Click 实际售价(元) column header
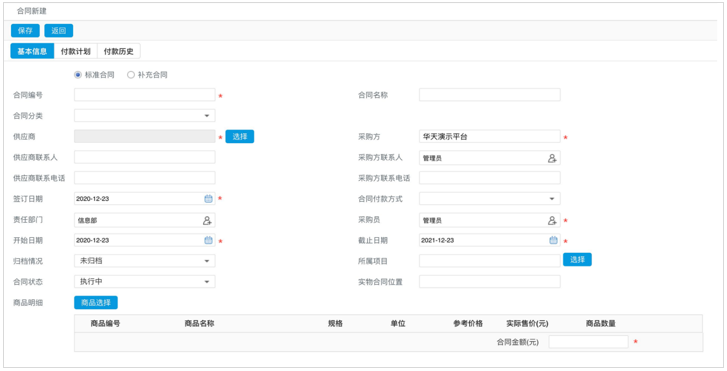Image resolution: width=727 pixels, height=371 pixels. point(527,323)
